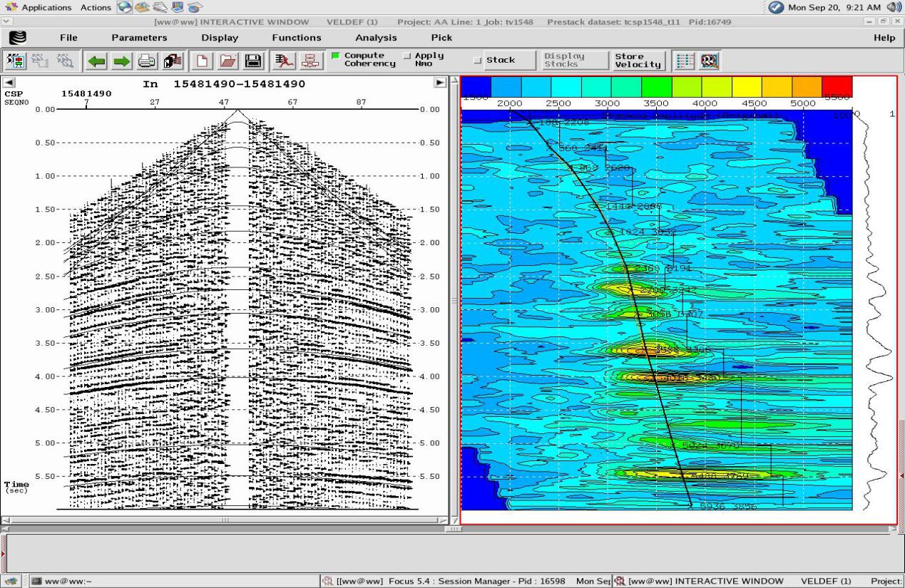Click the table list icon beside Store Velocity

click(x=685, y=61)
